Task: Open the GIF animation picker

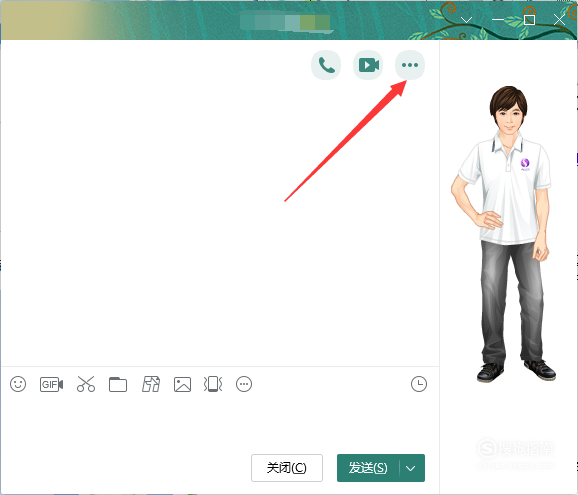Action: tap(52, 384)
